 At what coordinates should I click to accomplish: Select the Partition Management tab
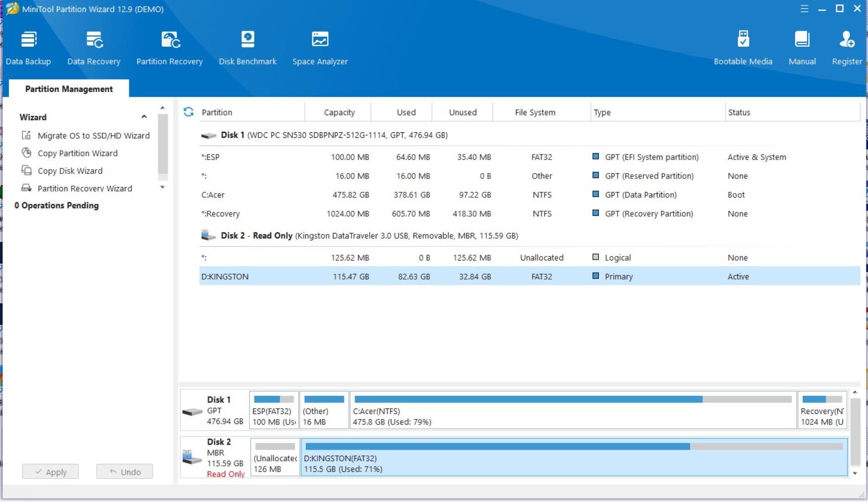pyautogui.click(x=69, y=89)
